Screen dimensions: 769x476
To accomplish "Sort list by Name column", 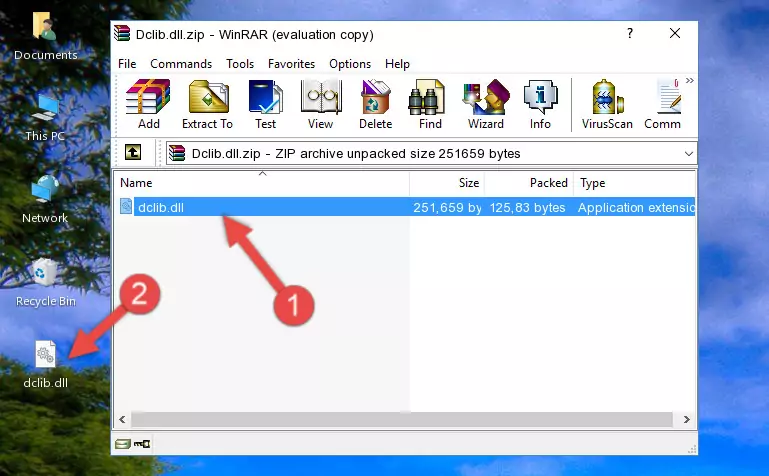I will click(x=262, y=183).
